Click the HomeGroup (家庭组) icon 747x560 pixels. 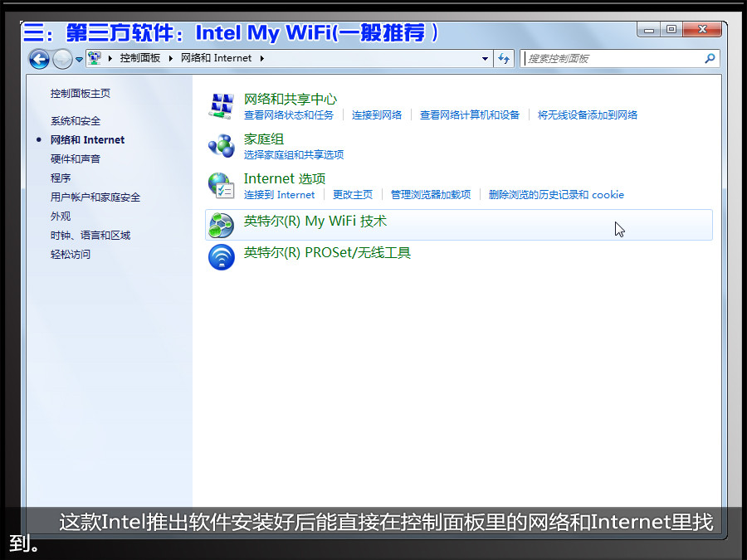pos(222,146)
